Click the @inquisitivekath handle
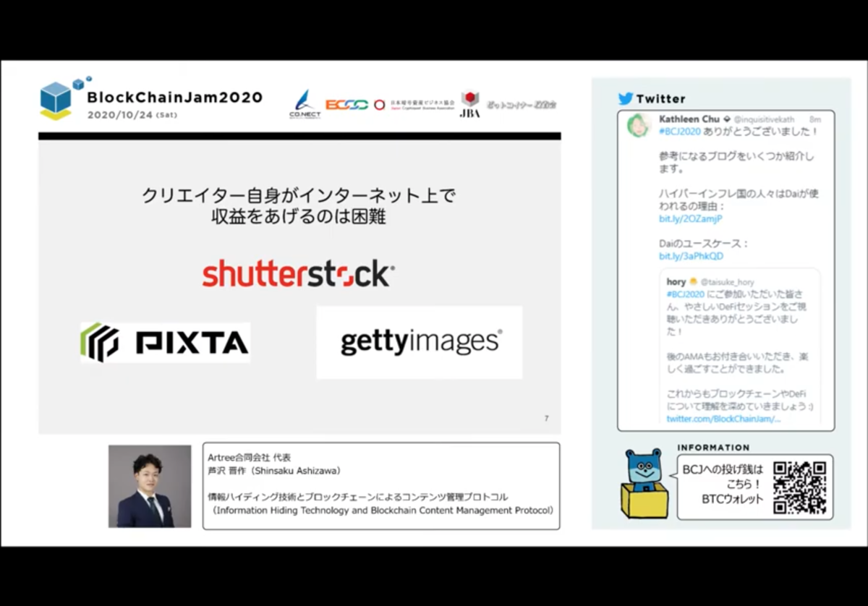 click(x=766, y=119)
